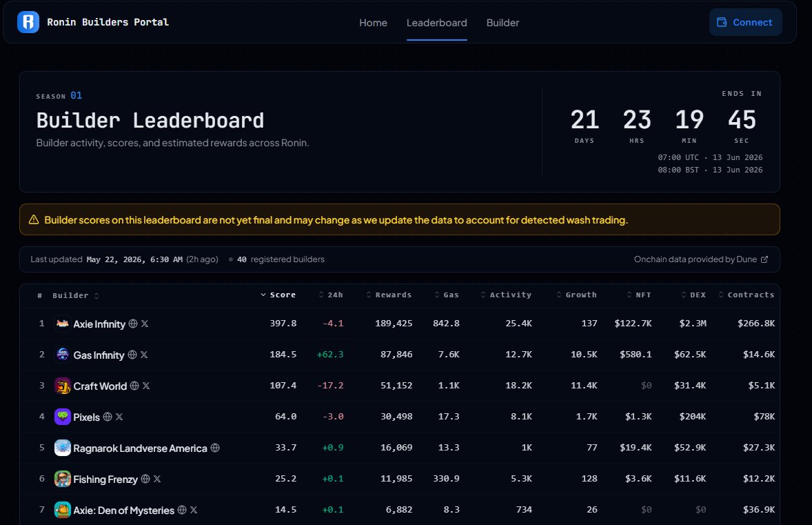Click Axie Infinity score 397.8

(x=283, y=324)
